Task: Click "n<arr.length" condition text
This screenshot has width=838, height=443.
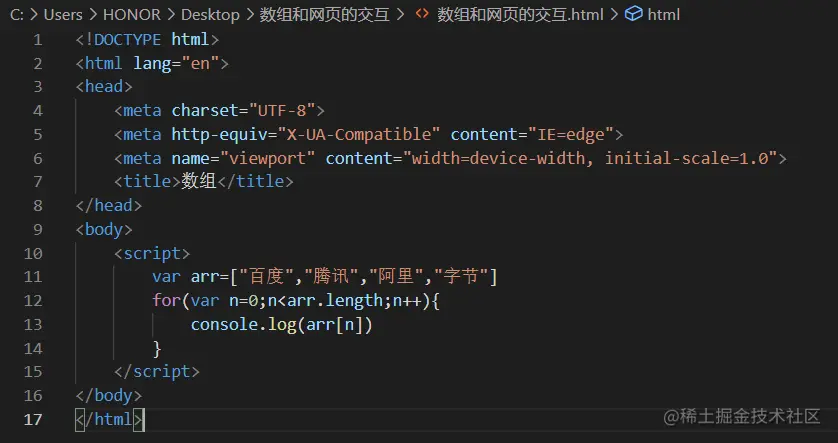Action: point(325,300)
